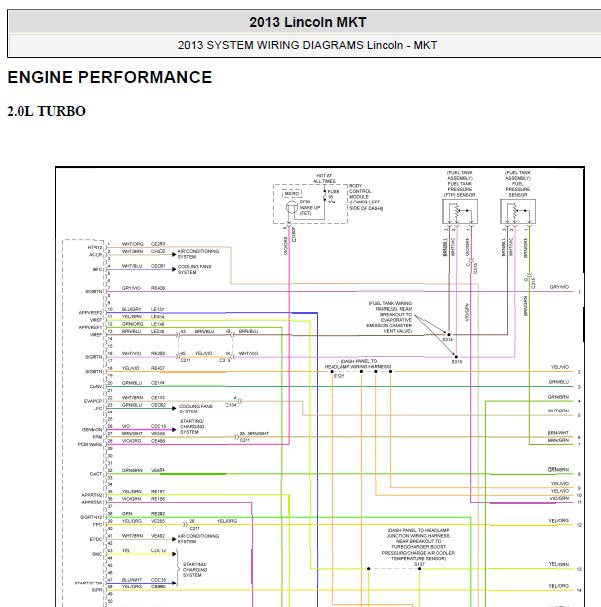The height and width of the screenshot is (607, 601).
Task: Click the 'BLU/GRY' wire label at pin 10
Action: point(131,309)
